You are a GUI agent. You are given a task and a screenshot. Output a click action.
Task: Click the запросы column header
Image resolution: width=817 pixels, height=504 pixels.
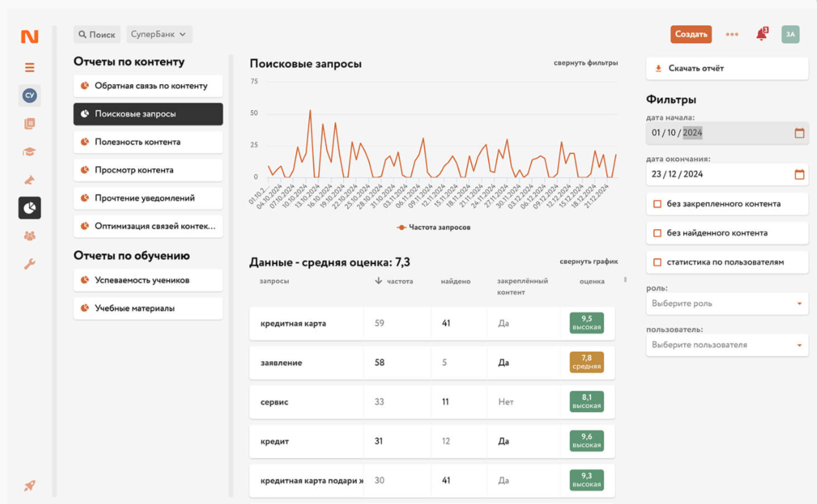[274, 281]
